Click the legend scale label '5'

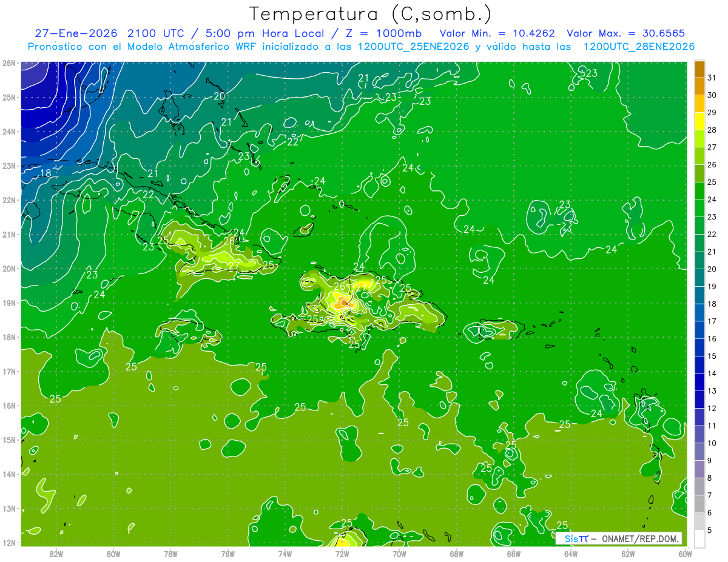(710, 530)
